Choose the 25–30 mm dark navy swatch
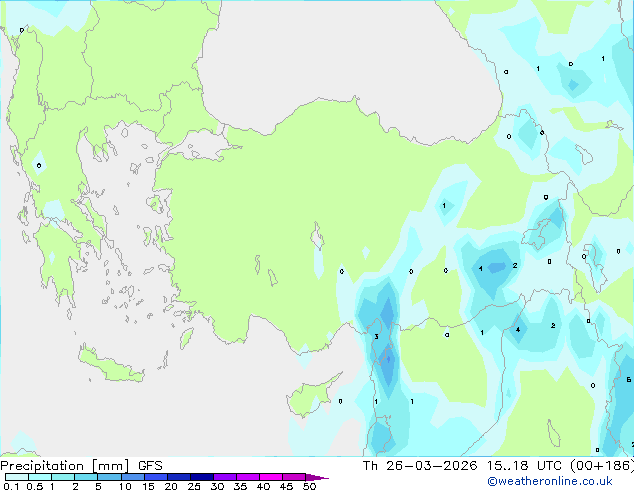This screenshot has height=490, width=634. (x=202, y=477)
